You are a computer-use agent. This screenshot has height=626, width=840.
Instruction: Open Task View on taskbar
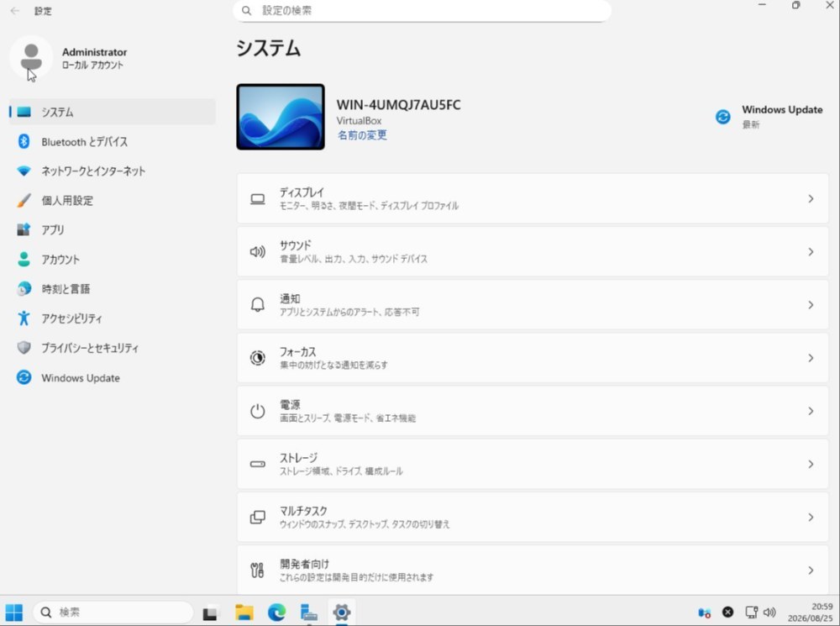click(x=210, y=612)
